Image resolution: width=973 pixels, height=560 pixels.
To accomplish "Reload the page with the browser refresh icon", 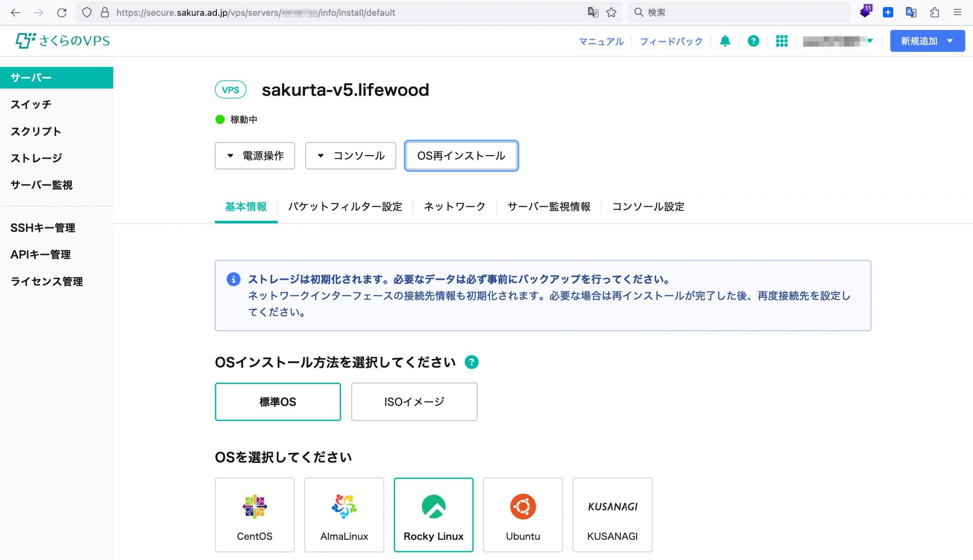I will point(62,12).
